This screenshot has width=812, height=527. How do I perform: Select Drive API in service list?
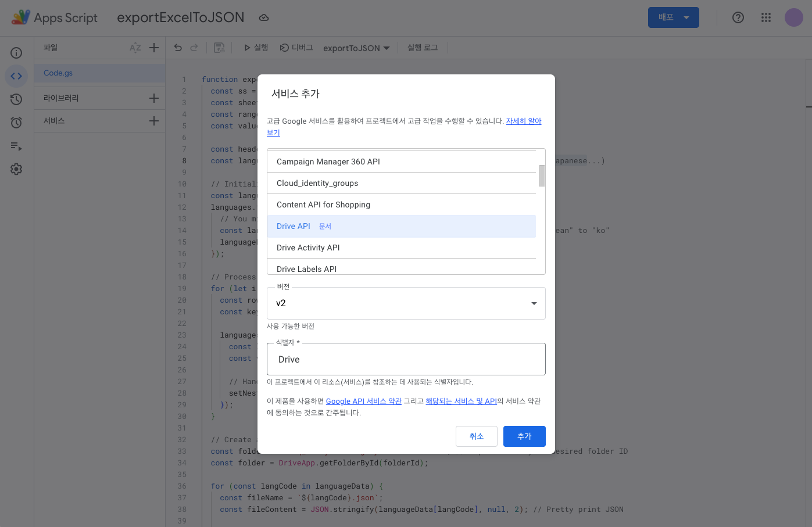pyautogui.click(x=402, y=226)
